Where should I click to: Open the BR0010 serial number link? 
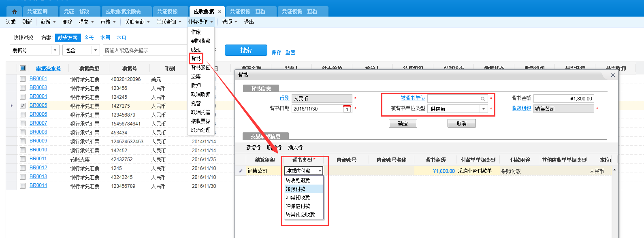[38, 150]
